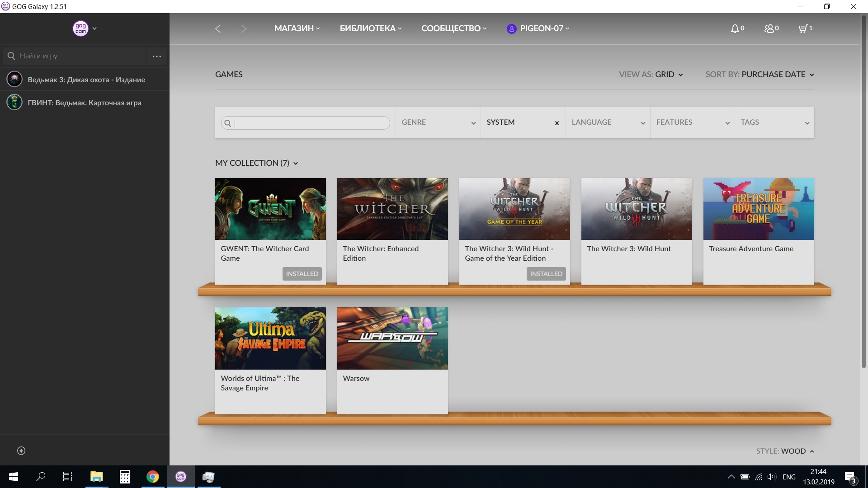The height and width of the screenshot is (488, 868).
Task: Collapse MY COLLECTION (7) section
Action: coord(256,163)
